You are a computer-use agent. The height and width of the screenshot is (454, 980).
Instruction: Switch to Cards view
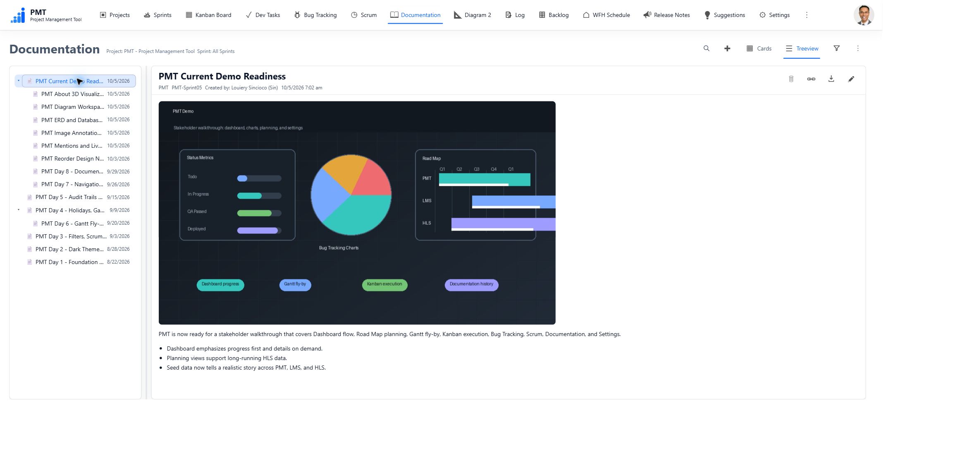(x=759, y=48)
